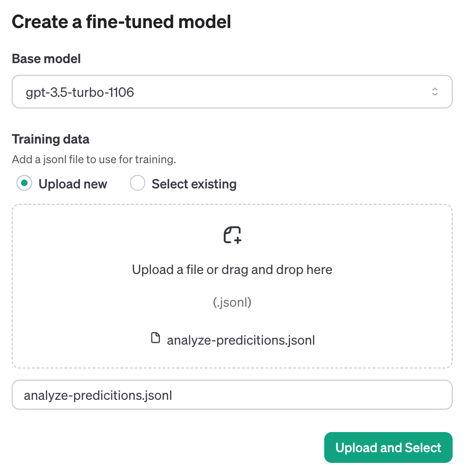This screenshot has width=469, height=476.
Task: Select the "Select existing" radio button circle
Action: click(138, 184)
